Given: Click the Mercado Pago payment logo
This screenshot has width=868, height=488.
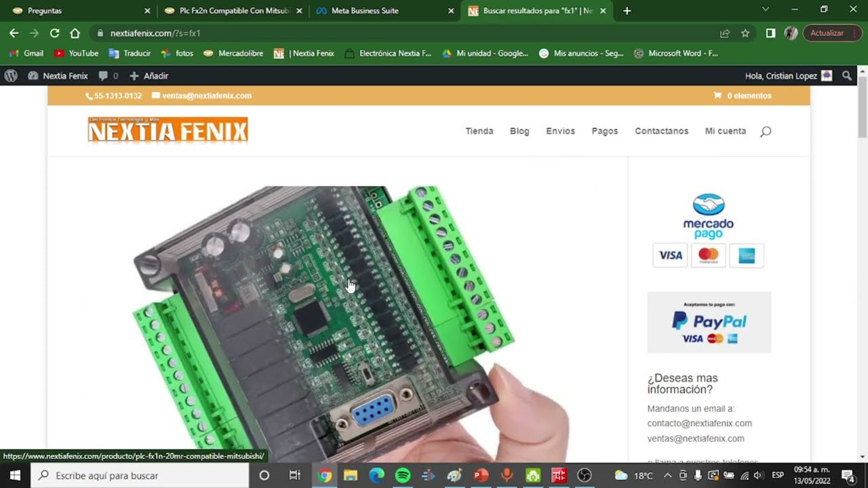Looking at the screenshot, I should [709, 216].
